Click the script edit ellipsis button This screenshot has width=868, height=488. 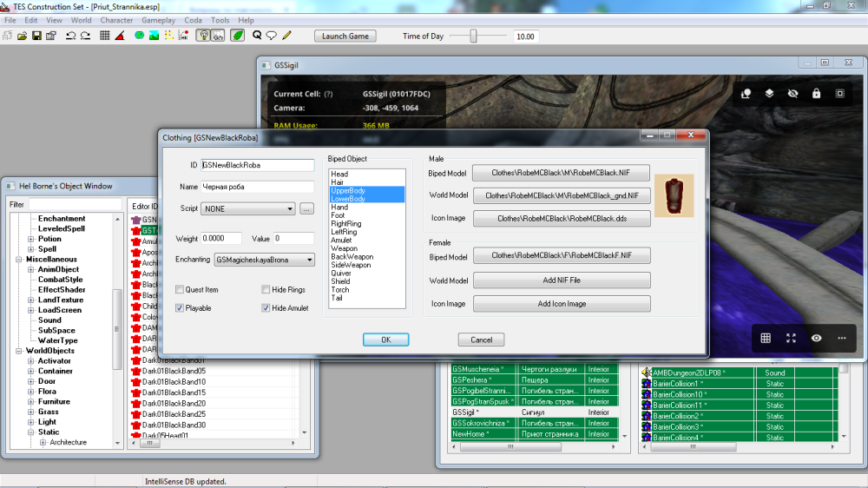coord(306,208)
